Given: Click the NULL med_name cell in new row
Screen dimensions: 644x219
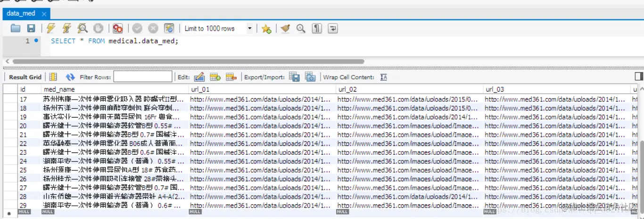Looking at the screenshot, I should 48,212.
